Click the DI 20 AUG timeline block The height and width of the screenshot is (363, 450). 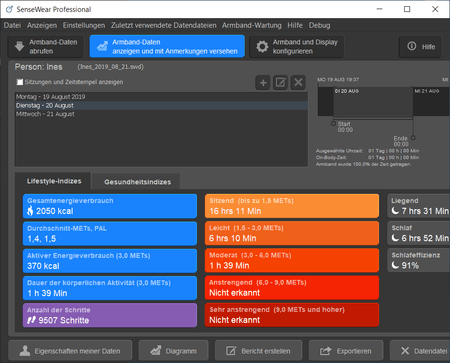[x=373, y=102]
